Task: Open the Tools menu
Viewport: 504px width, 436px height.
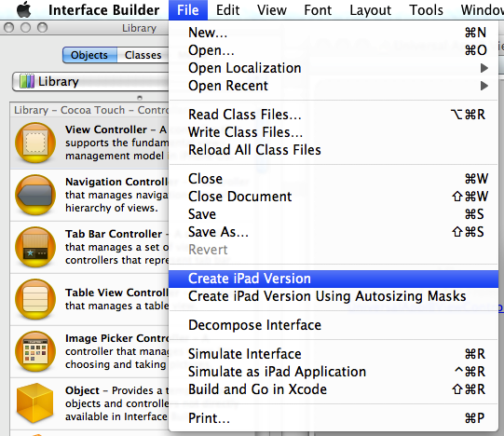Action: pyautogui.click(x=427, y=10)
